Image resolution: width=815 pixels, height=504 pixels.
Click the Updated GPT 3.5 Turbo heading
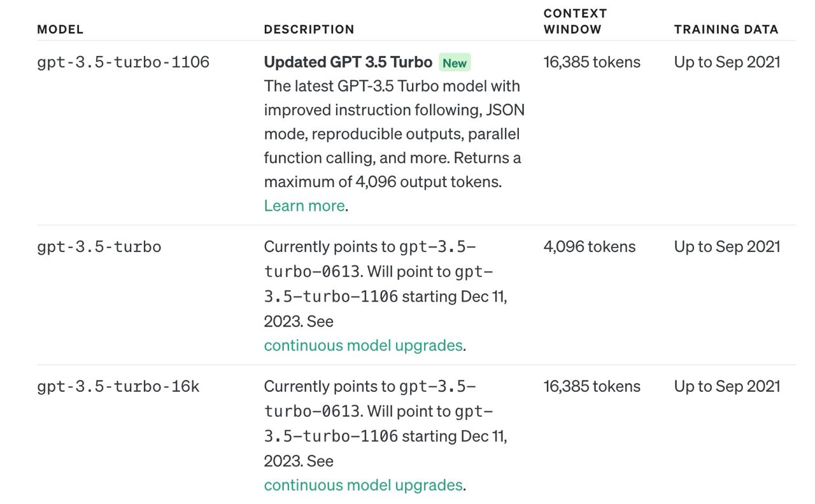click(348, 62)
